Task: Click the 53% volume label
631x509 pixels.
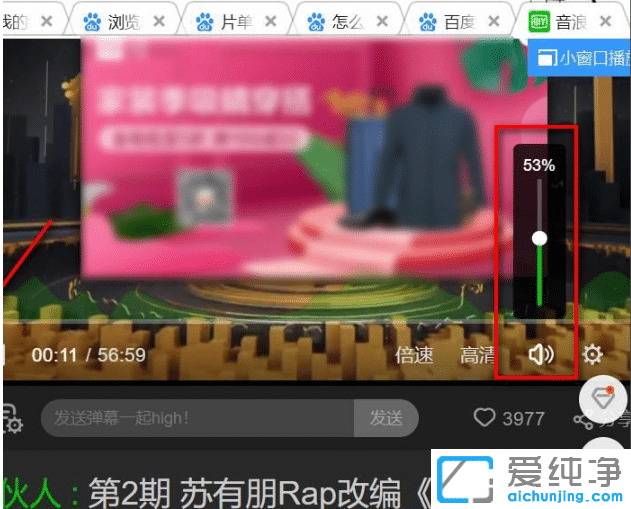Action: 539,165
